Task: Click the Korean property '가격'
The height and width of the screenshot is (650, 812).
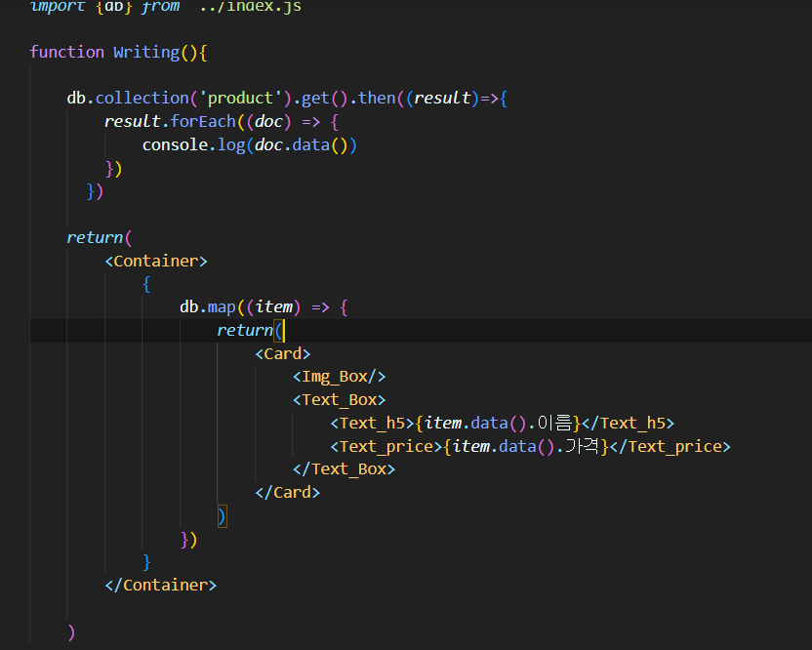Action: [x=583, y=446]
